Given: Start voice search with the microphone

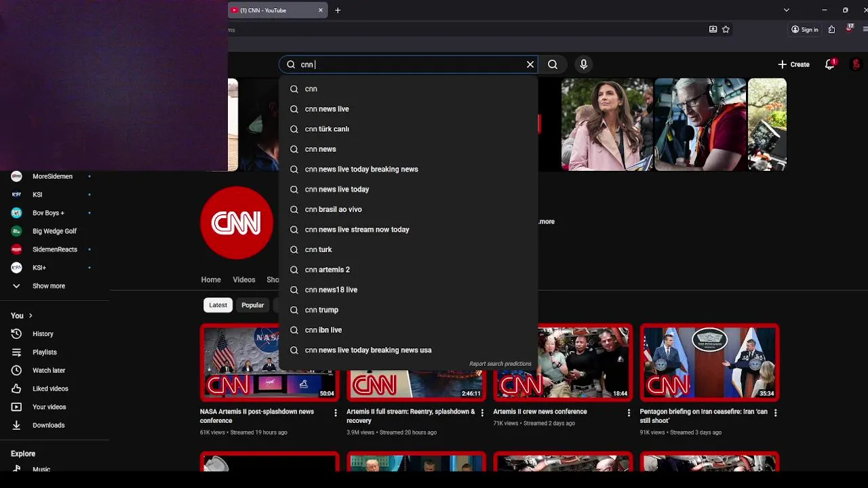Looking at the screenshot, I should pyautogui.click(x=583, y=64).
